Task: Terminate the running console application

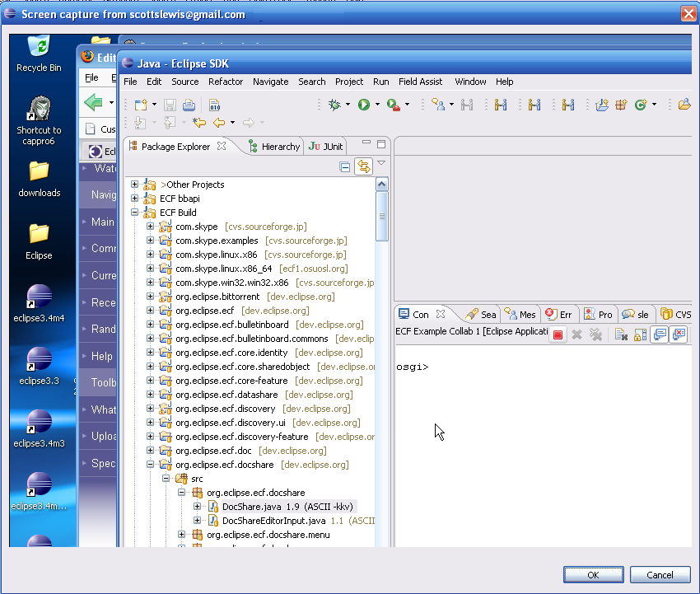Action: pyautogui.click(x=558, y=335)
